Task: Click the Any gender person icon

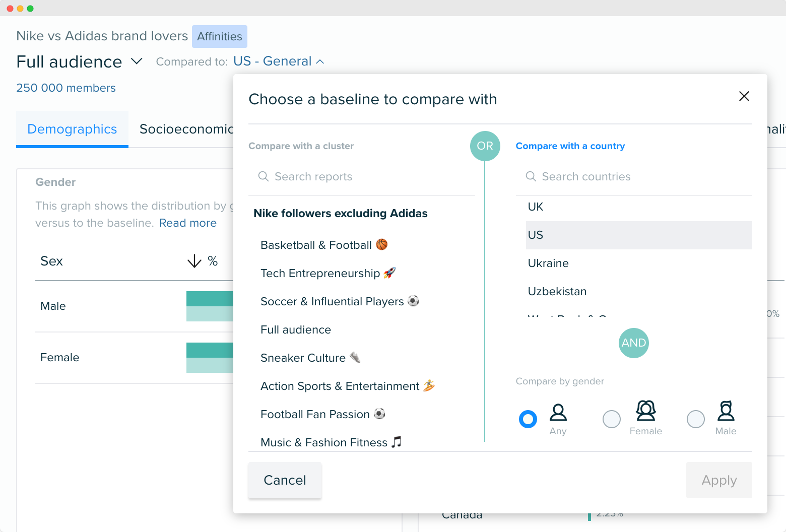Action: [558, 412]
